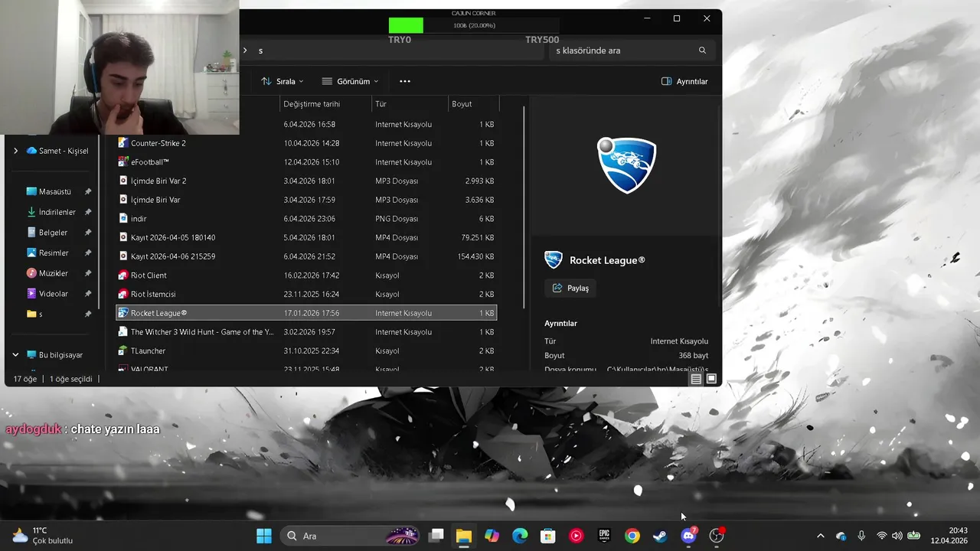Switch to details list view icon
The height and width of the screenshot is (551, 980).
point(696,379)
